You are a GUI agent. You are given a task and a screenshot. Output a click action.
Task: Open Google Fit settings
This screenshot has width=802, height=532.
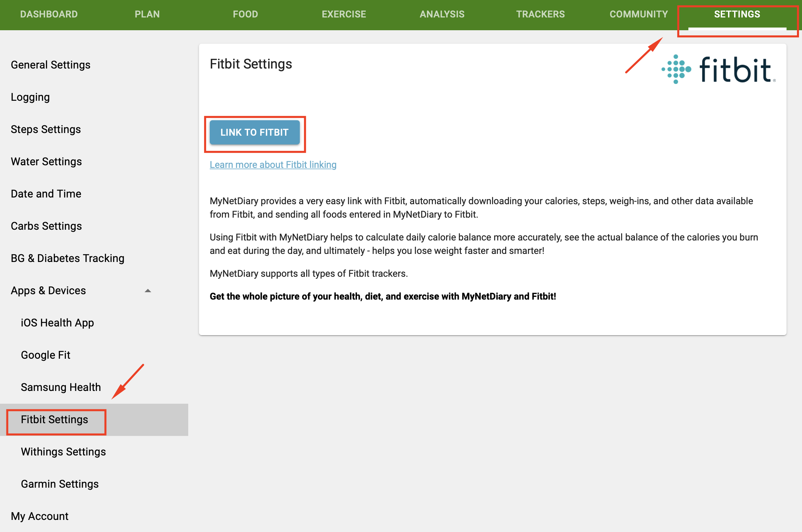click(x=45, y=355)
